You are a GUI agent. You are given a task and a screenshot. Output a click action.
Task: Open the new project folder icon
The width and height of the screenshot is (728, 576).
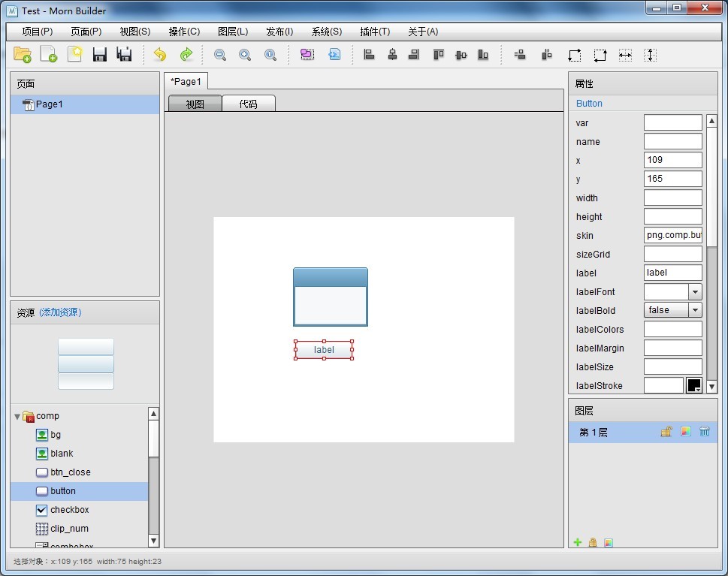pyautogui.click(x=22, y=54)
